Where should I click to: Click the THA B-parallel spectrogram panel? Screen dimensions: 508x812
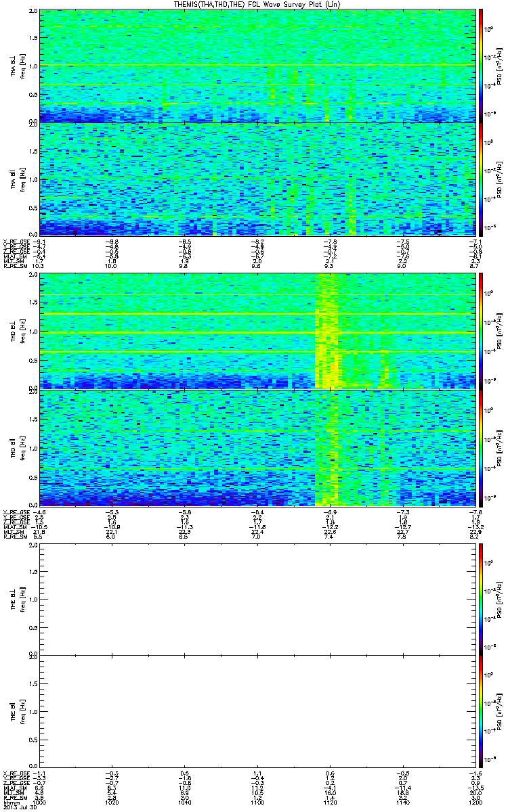tap(256, 179)
